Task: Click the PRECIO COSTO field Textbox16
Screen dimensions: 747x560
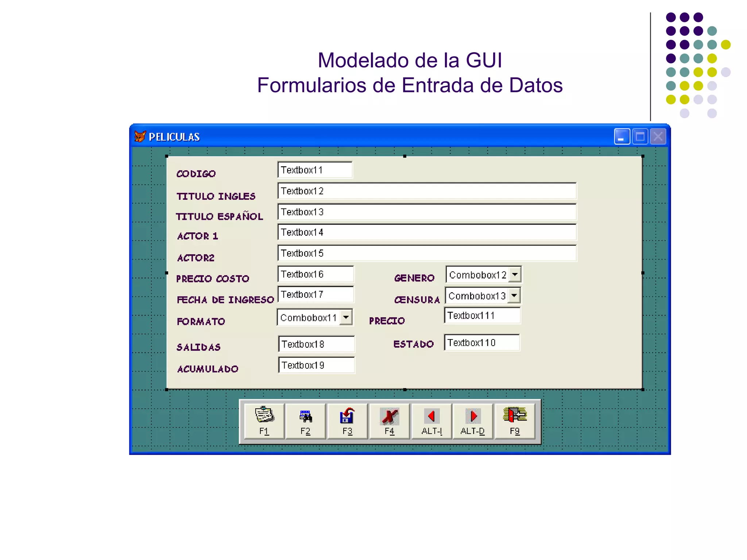Action: tap(316, 274)
